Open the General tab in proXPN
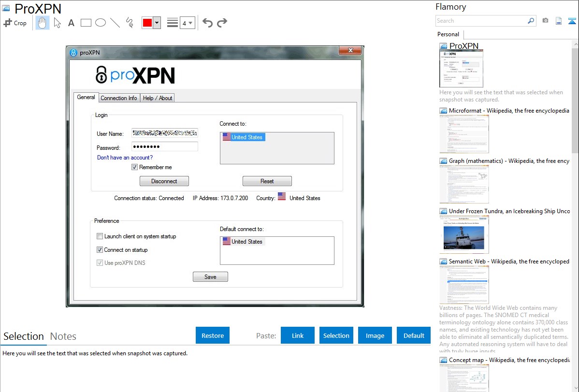579x392 pixels. 86,97
